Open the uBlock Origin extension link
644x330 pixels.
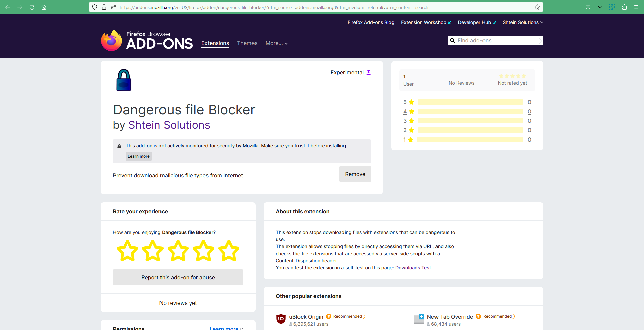[x=306, y=317]
